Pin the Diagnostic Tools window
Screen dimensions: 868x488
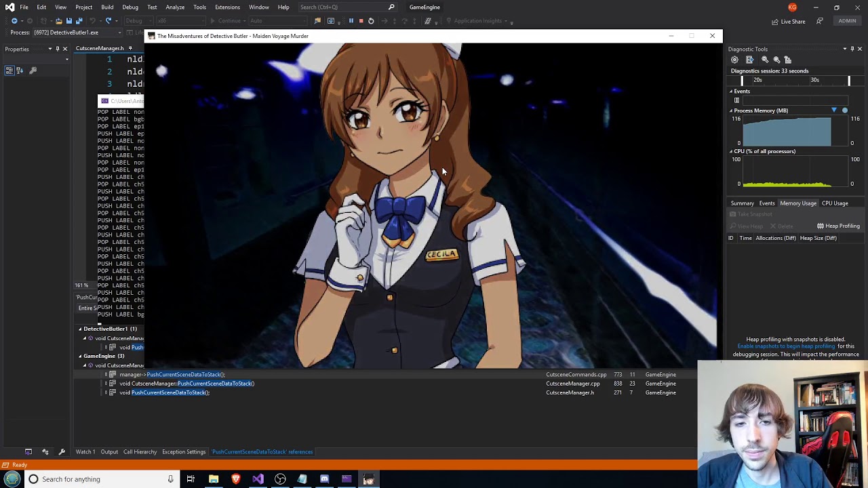pyautogui.click(x=852, y=49)
